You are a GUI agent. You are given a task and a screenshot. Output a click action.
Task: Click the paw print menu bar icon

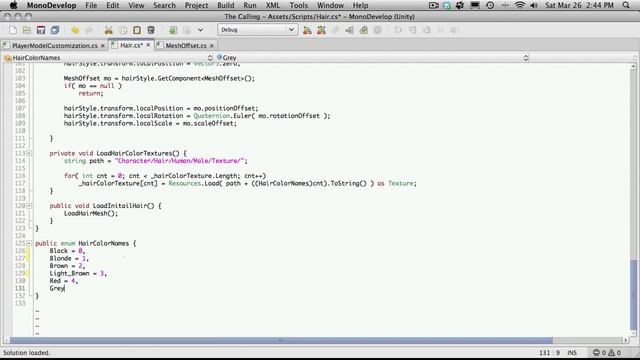460,5
